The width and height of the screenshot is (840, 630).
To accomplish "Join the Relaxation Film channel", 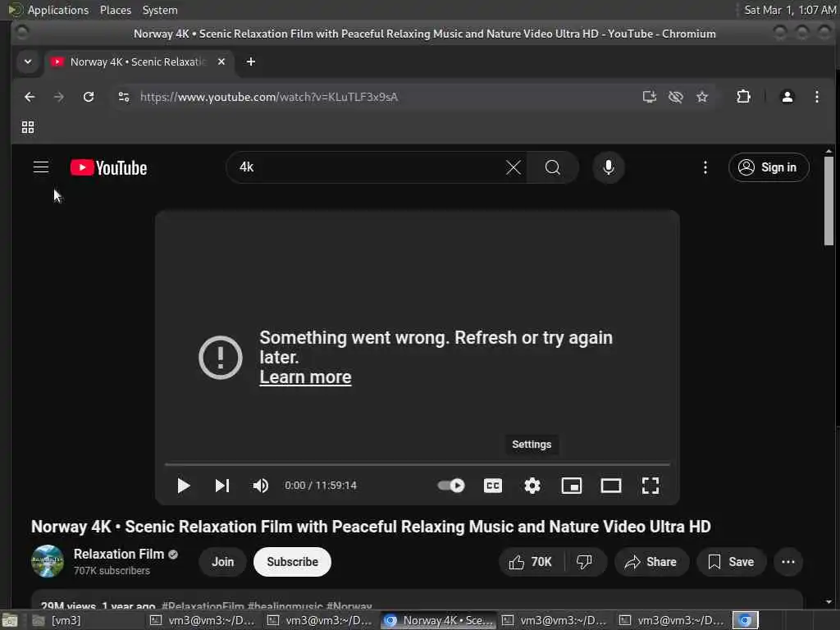I will pyautogui.click(x=222, y=561).
